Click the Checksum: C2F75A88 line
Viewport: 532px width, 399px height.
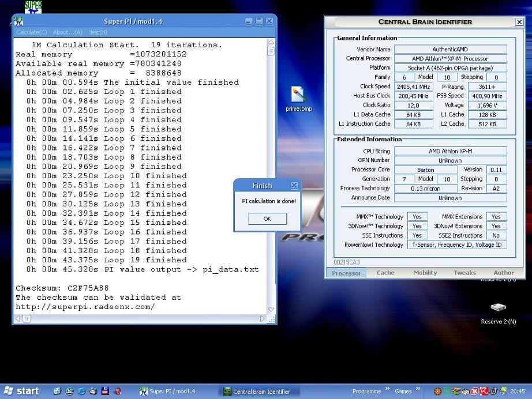62,288
